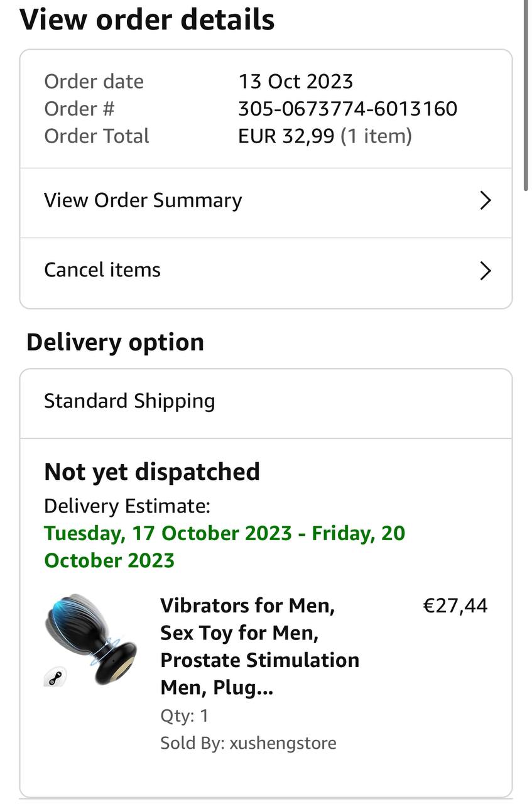Tap the €27,44 item price
The image size is (532, 804).
click(x=455, y=606)
